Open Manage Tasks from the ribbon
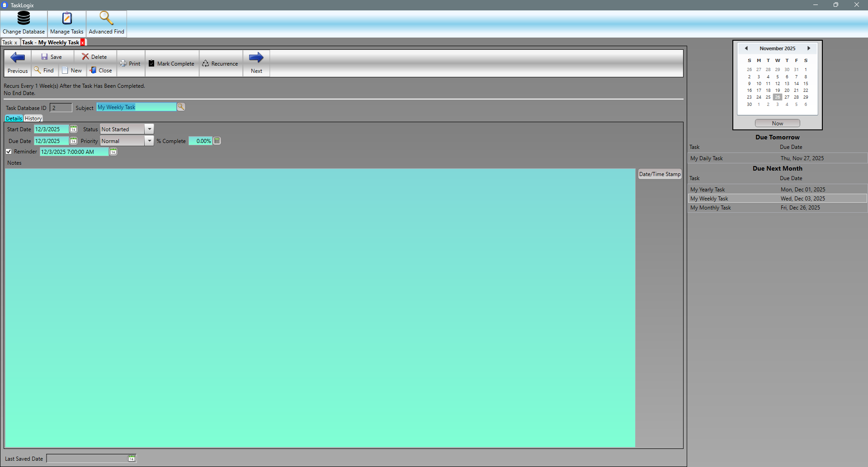 [67, 23]
